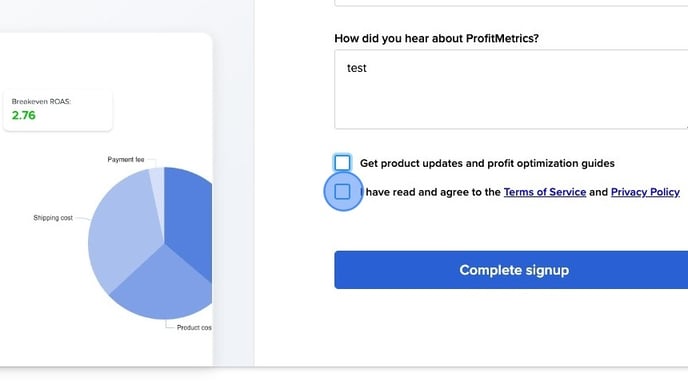Click the green 2.76 ROAS value
The height and width of the screenshot is (384, 688).
click(24, 115)
